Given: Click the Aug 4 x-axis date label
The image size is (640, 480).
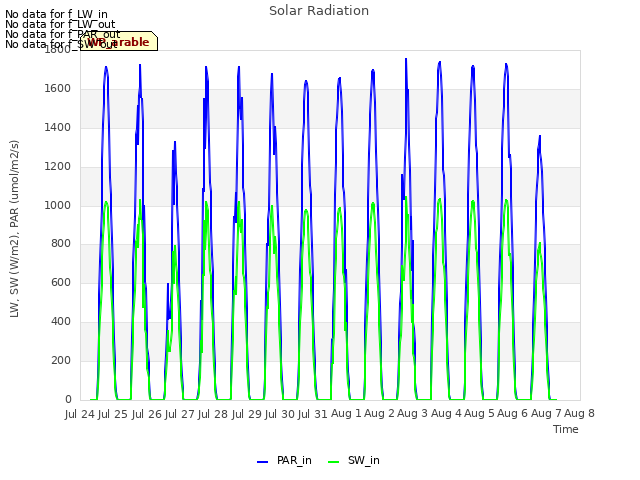Looking at the screenshot, I should click(x=446, y=414).
